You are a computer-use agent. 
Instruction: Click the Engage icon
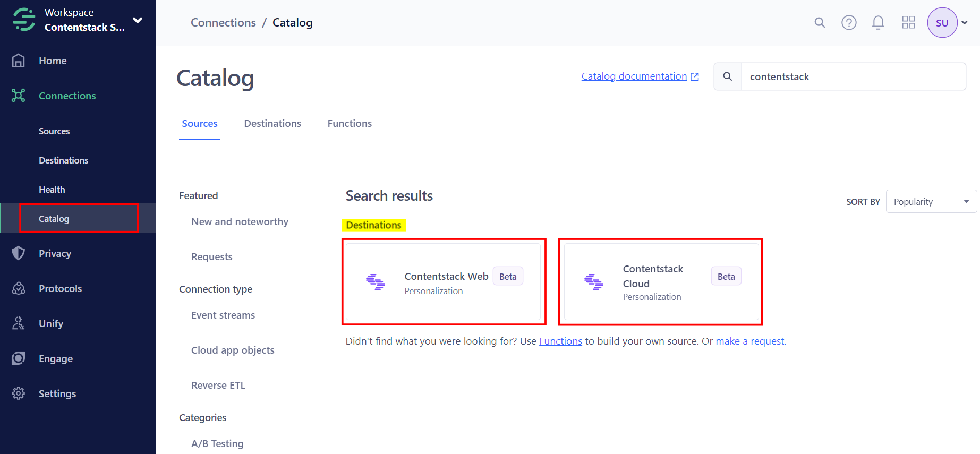click(19, 358)
